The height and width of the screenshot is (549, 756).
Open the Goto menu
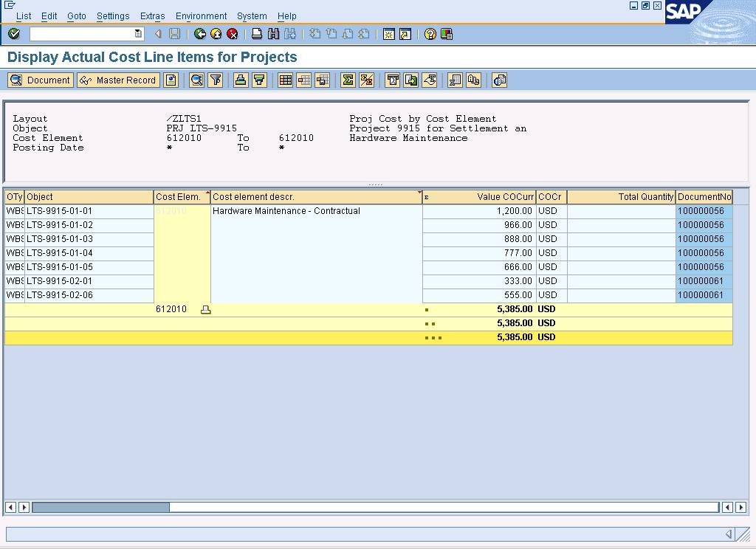click(x=77, y=16)
